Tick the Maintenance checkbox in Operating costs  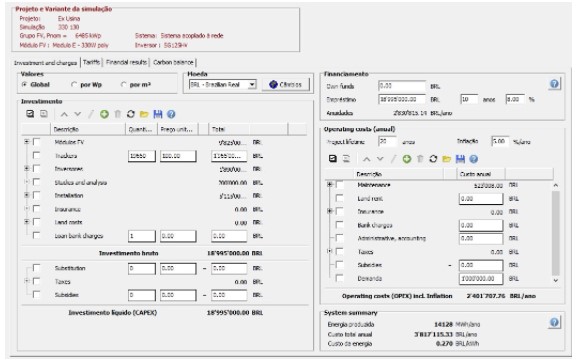pyautogui.click(x=340, y=185)
